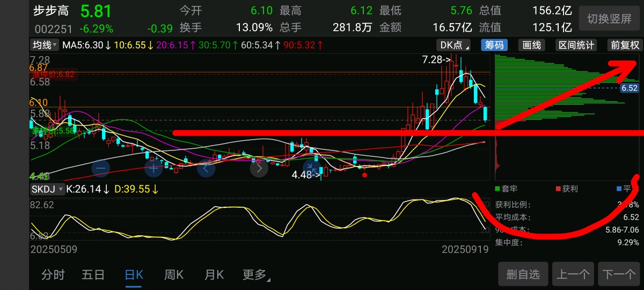Click the 删自选 button
Viewport: 644px width, 290px height.
pos(523,275)
